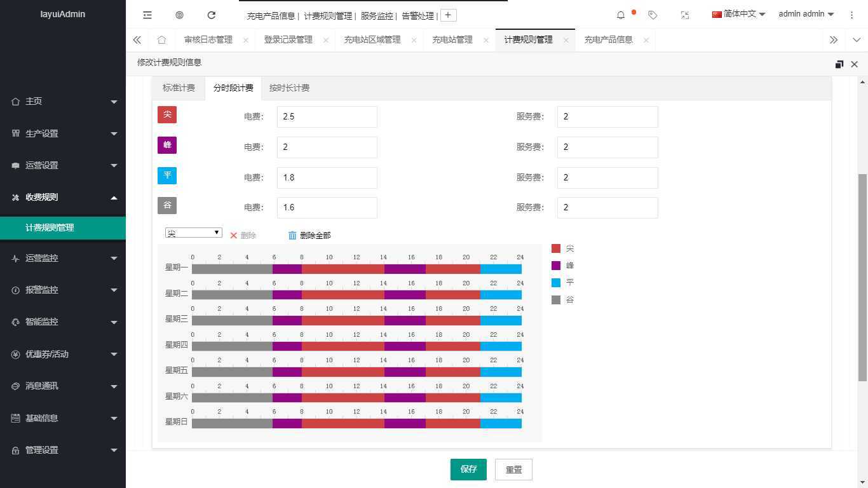Switch to the 按时长计费 tab
Image resolution: width=868 pixels, height=488 pixels.
pos(289,88)
